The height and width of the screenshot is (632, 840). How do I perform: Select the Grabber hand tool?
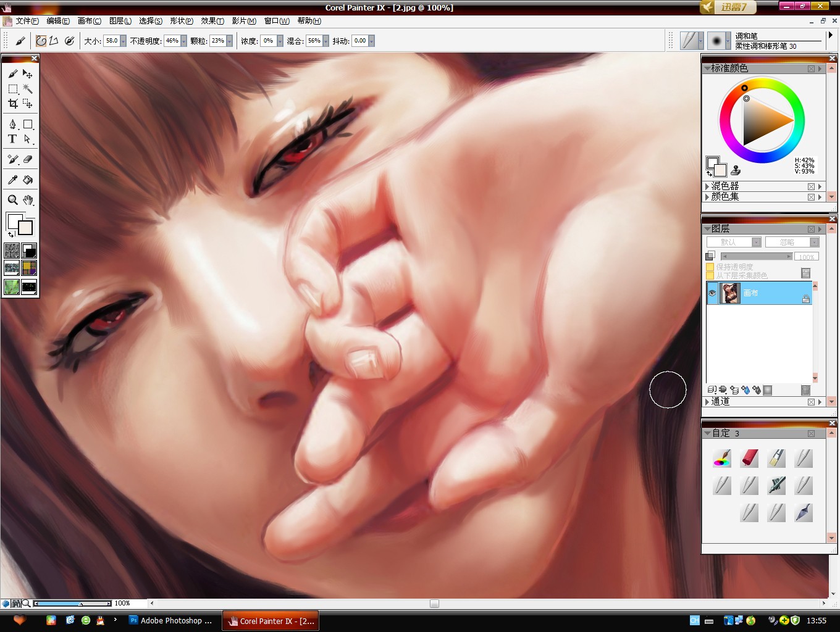[28, 200]
